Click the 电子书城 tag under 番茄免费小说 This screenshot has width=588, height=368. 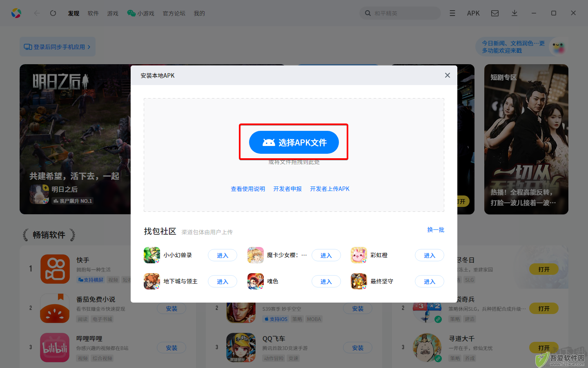tap(102, 319)
